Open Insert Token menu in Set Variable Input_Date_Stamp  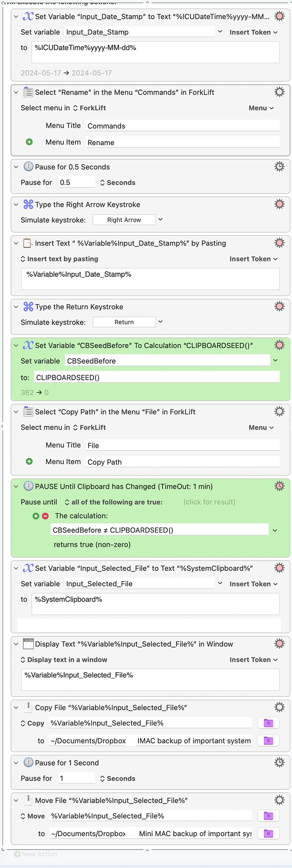coord(253,32)
